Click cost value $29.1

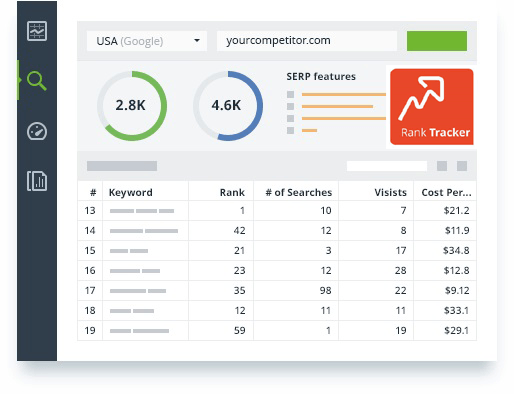[456, 330]
